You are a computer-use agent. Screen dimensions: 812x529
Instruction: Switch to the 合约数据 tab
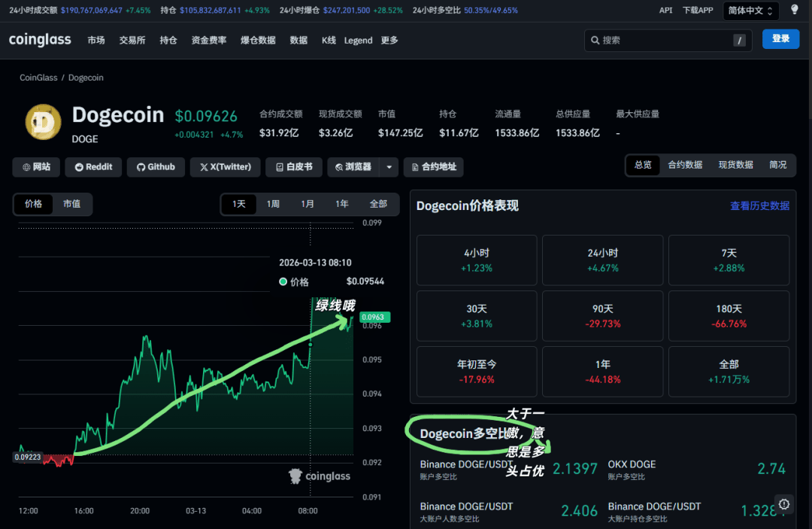685,165
